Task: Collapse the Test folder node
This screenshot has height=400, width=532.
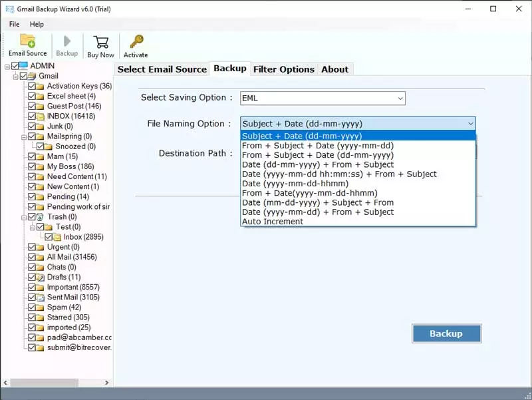Action: pos(33,228)
